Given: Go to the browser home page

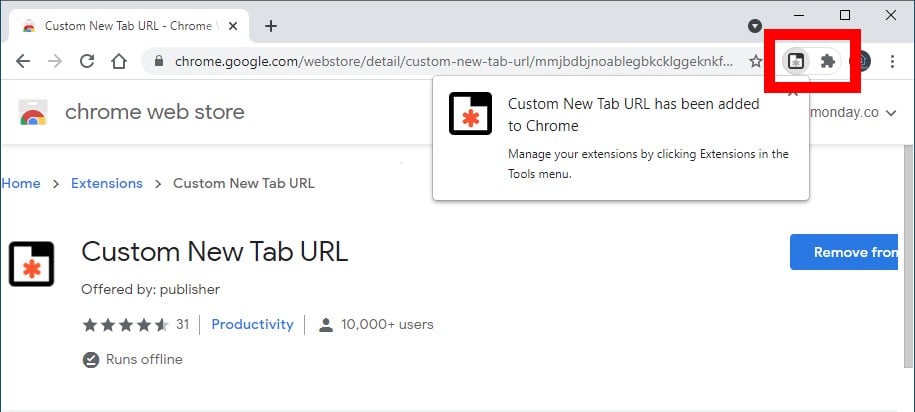Looking at the screenshot, I should 118,61.
